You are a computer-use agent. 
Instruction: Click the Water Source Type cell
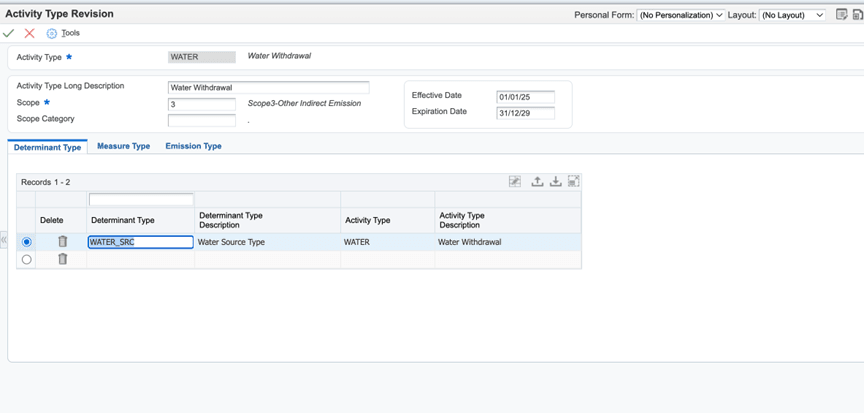coord(231,242)
